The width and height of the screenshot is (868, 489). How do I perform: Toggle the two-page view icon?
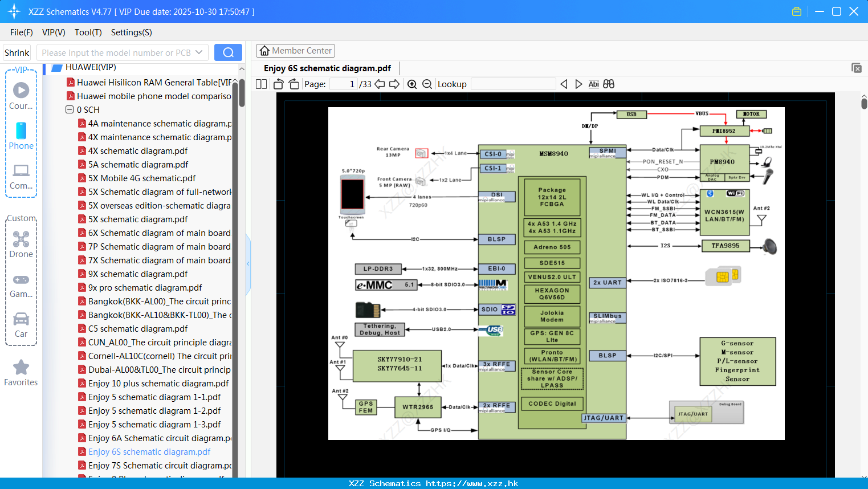click(261, 84)
